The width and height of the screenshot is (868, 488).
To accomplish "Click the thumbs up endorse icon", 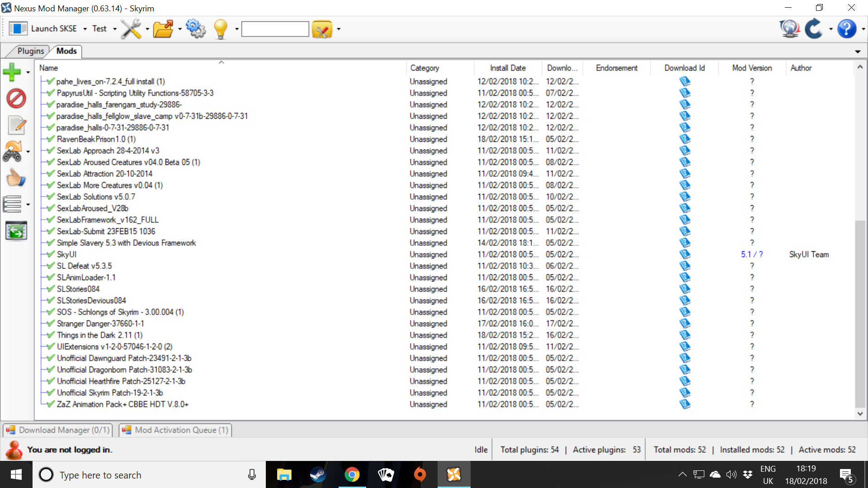I will tap(15, 178).
